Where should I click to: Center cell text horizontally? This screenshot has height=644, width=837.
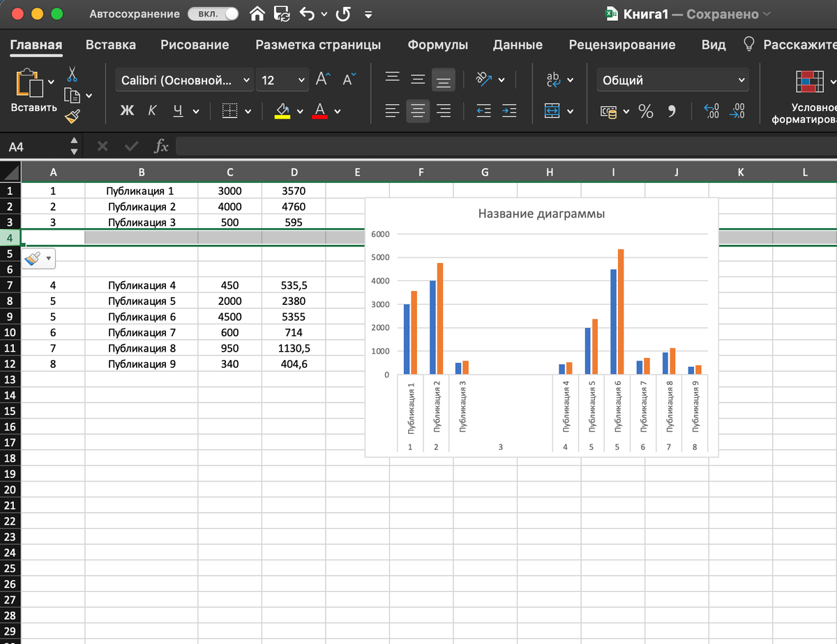tap(418, 111)
